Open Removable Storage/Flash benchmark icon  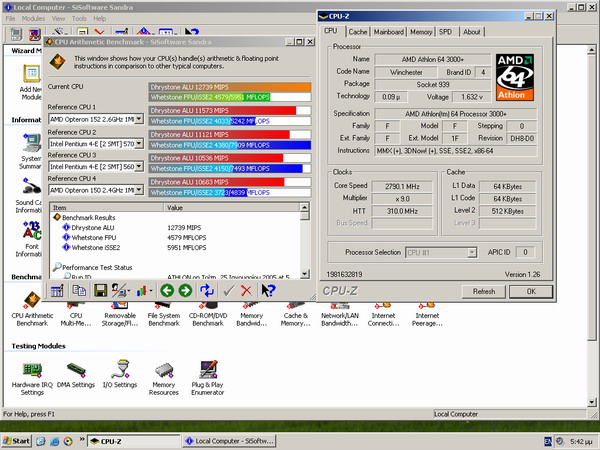pyautogui.click(x=120, y=315)
